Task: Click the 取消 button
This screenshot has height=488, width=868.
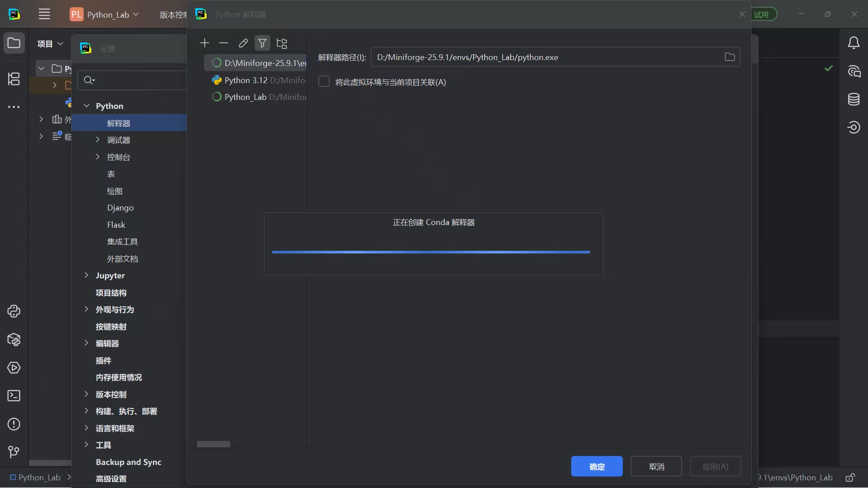Action: (656, 466)
